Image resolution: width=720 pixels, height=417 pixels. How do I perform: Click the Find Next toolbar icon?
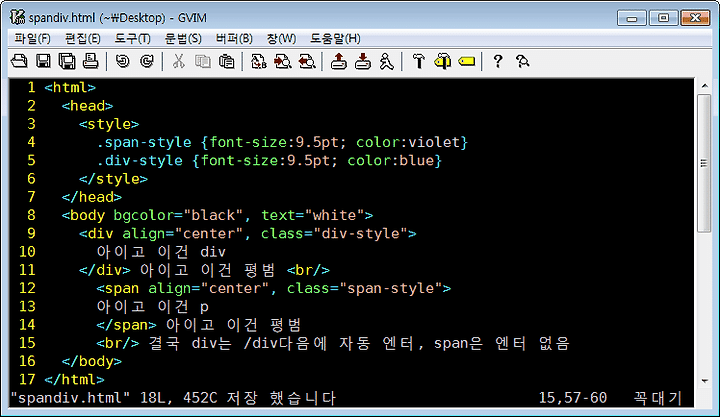coord(282,61)
